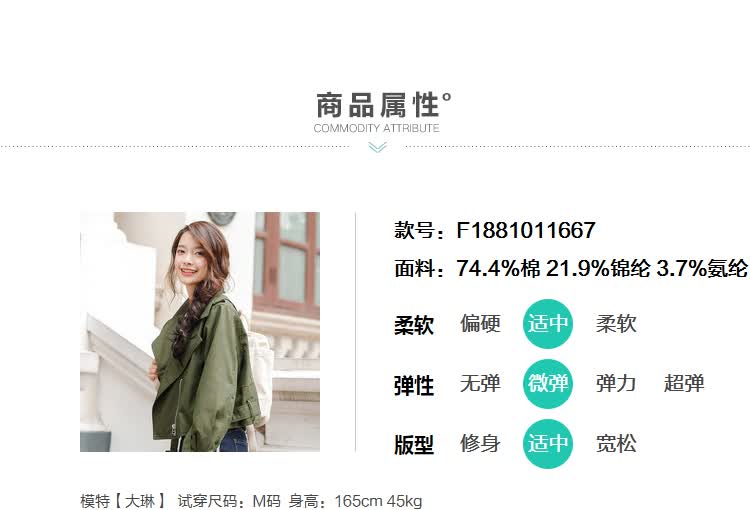Screen dimensions: 750x510
Task: Click the highlighted 微弹 circle
Action: (548, 384)
